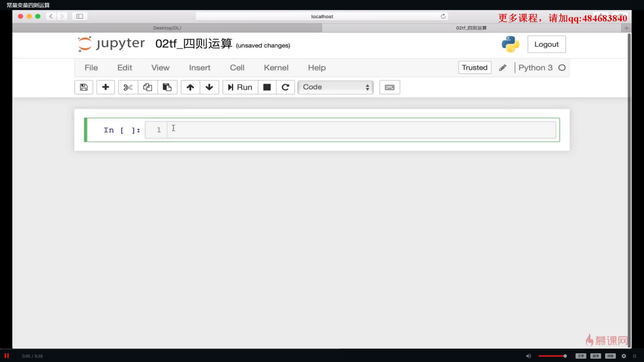Screen dimensions: 644x362
Task: Save the notebook with the floppy icon
Action: (84, 87)
